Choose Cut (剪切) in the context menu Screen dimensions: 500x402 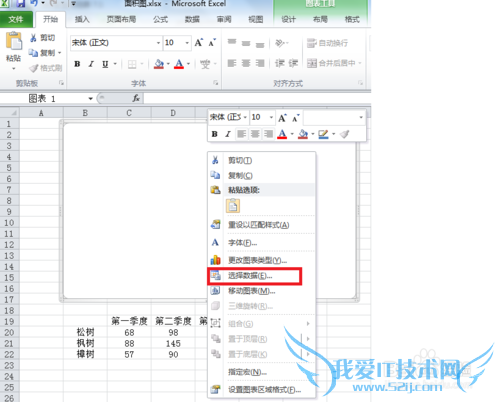(x=262, y=160)
